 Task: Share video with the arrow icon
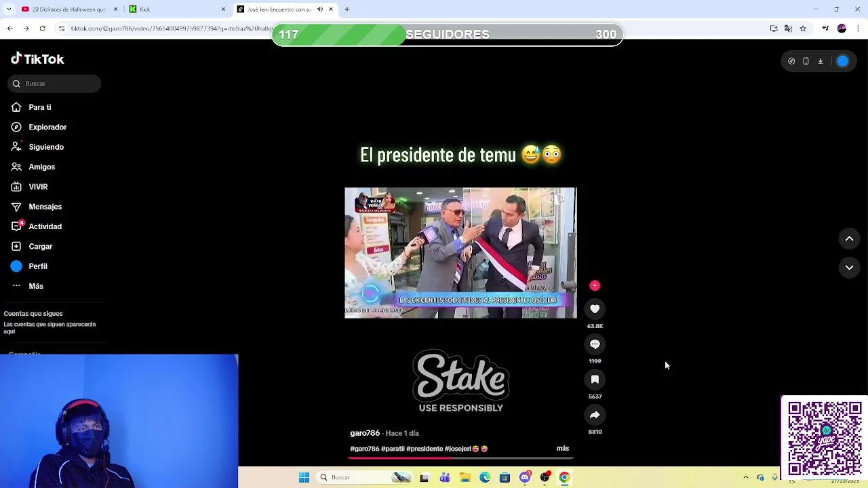595,415
